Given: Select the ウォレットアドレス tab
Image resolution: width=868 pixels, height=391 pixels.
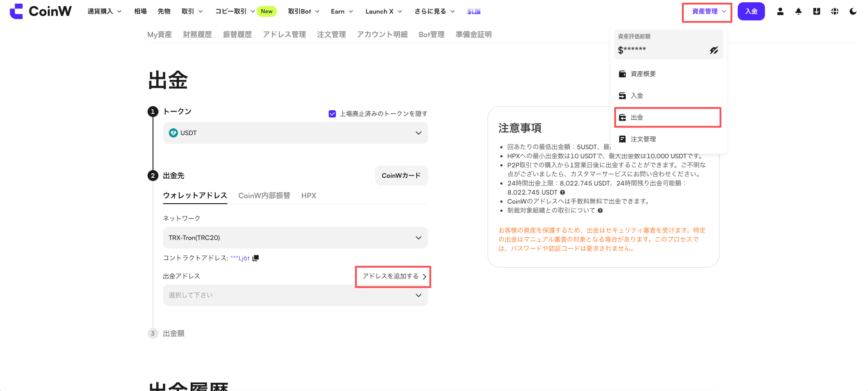Looking at the screenshot, I should point(195,195).
